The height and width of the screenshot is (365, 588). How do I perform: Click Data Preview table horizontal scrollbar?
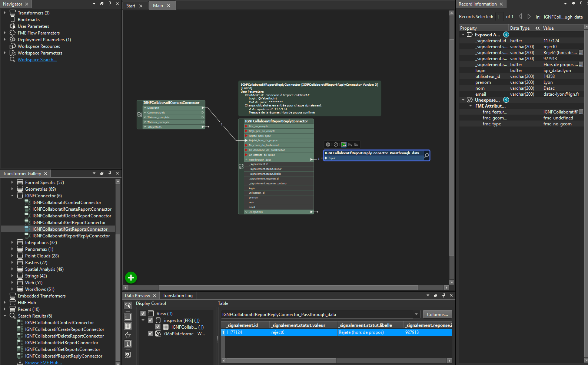(x=282, y=361)
